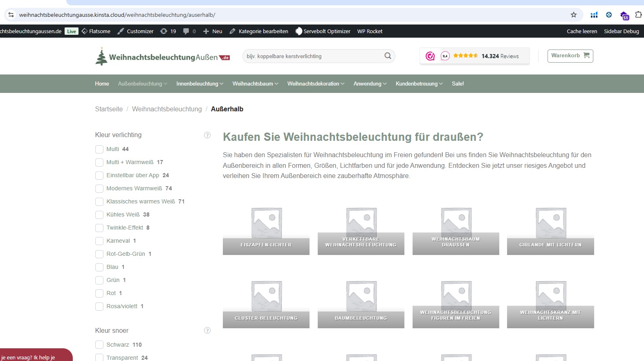Expand the Innenbeleuchtung dropdown menu
644x361 pixels.
click(x=200, y=83)
